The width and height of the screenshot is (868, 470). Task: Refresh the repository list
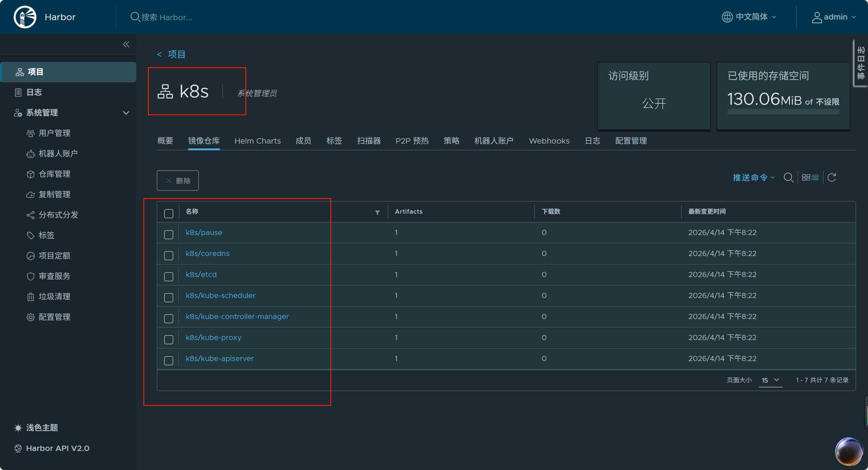tap(832, 177)
